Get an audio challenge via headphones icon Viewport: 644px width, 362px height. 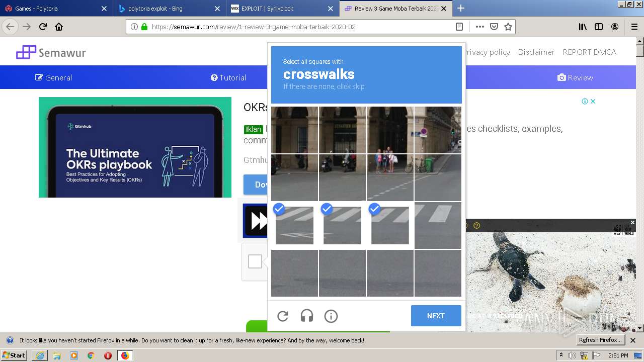[x=307, y=316]
